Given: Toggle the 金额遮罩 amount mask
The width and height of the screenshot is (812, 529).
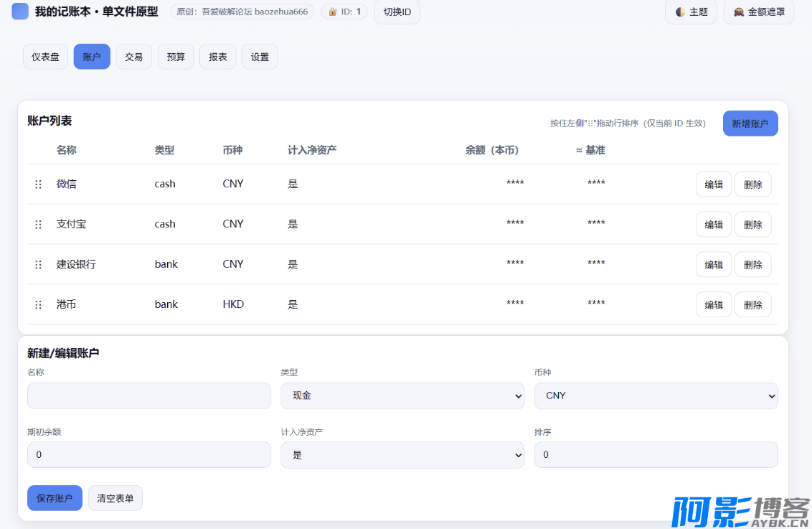Looking at the screenshot, I should point(758,12).
